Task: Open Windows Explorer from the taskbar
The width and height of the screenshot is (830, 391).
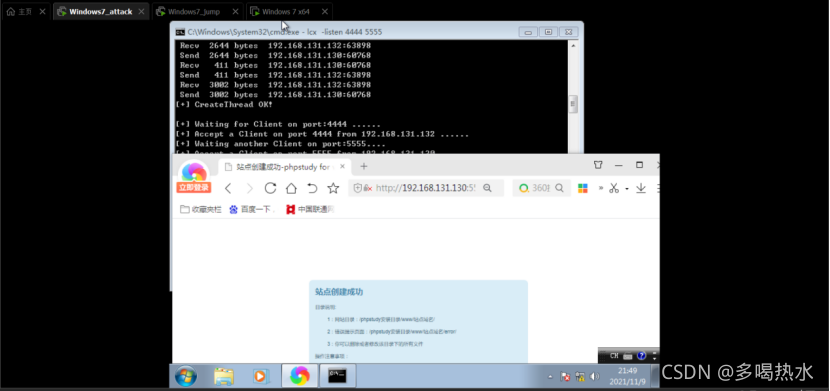Action: (224, 376)
